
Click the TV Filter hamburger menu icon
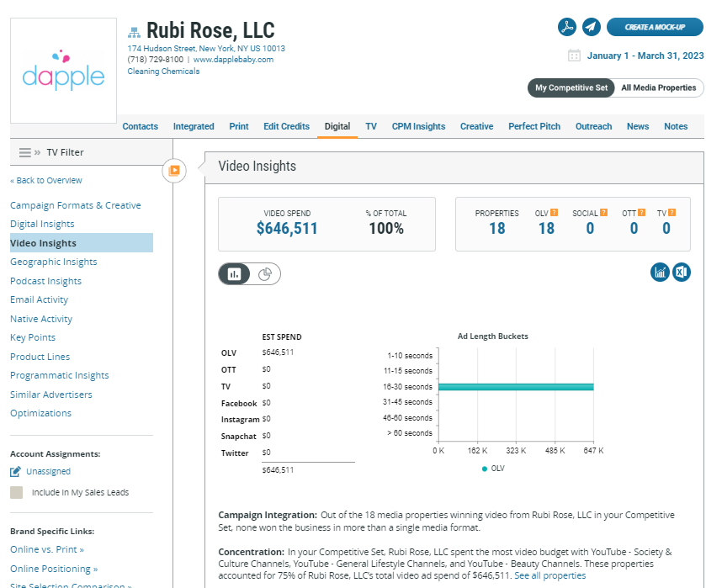24,152
